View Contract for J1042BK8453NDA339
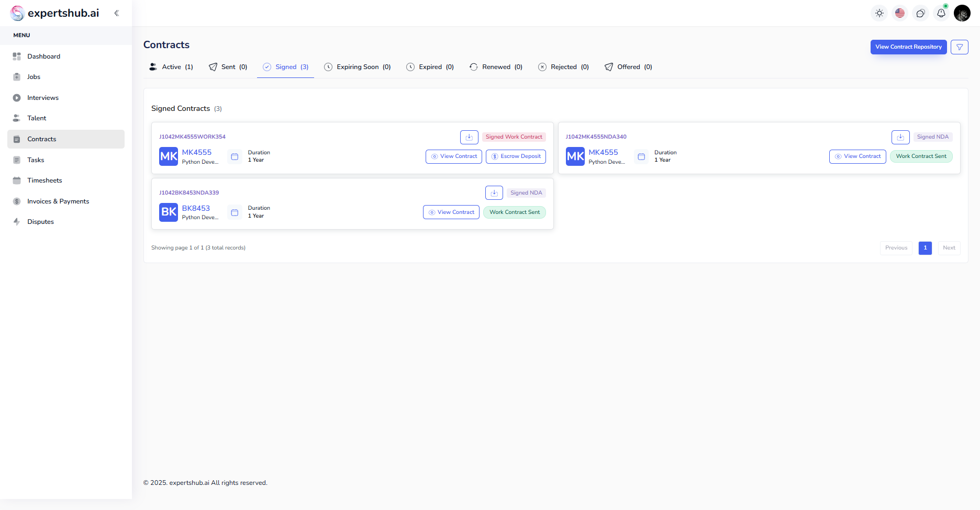 451,212
